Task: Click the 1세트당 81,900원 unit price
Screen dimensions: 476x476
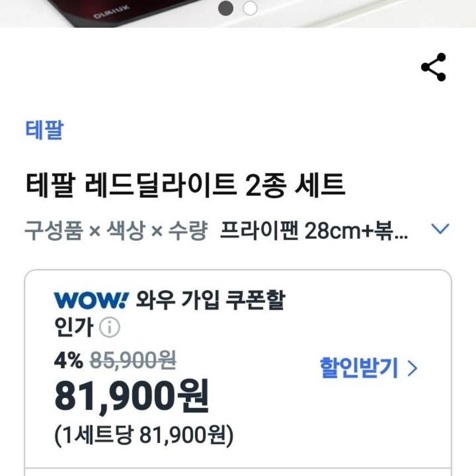Action: coord(144,435)
